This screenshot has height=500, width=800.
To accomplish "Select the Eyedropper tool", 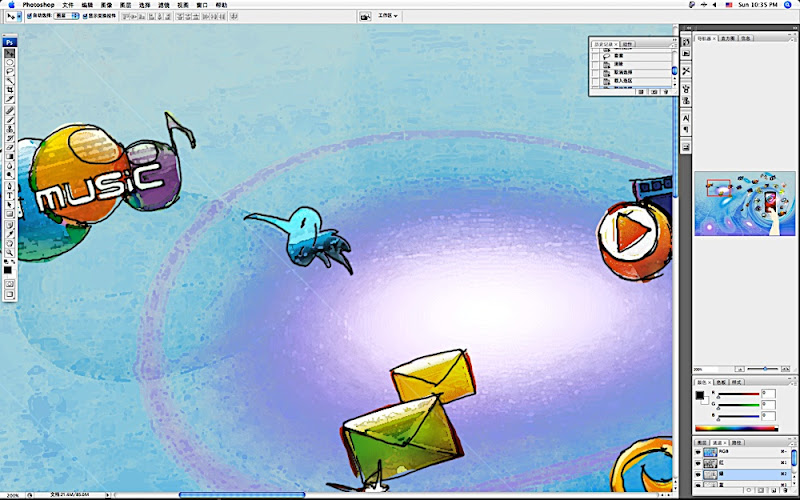I will [10, 234].
